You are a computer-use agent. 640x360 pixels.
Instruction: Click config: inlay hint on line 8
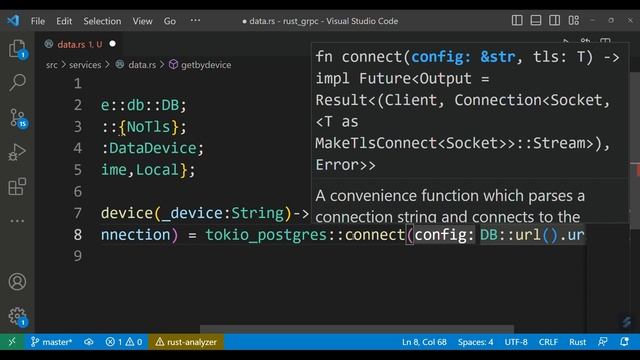click(444, 235)
